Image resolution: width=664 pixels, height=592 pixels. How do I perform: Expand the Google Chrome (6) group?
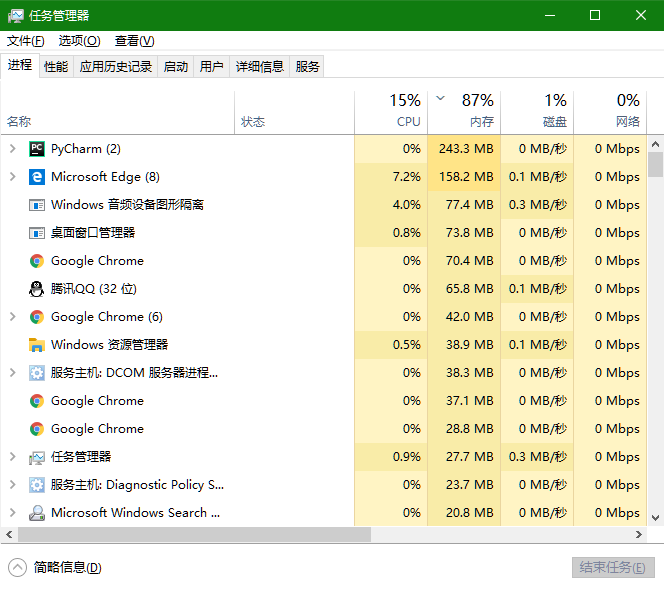point(13,316)
